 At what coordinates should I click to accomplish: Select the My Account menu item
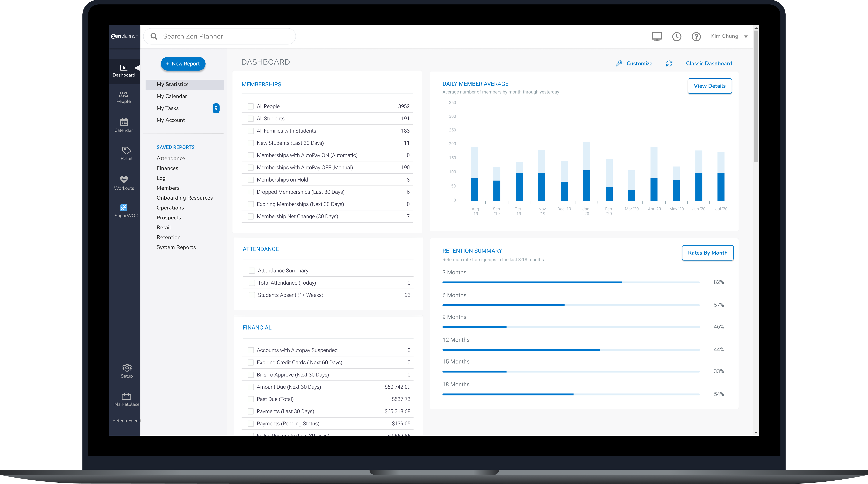pos(171,120)
